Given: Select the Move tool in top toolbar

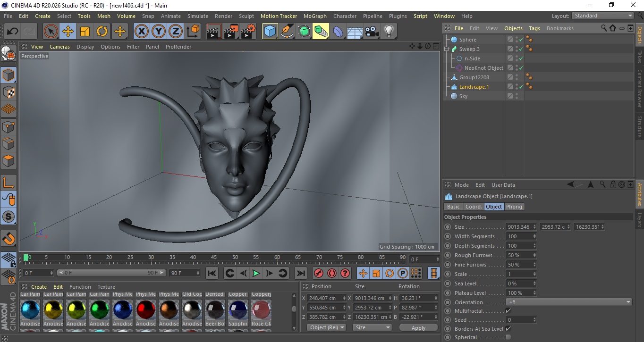Looking at the screenshot, I should point(68,32).
